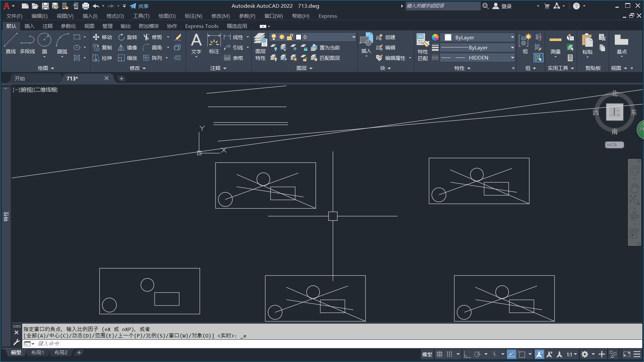This screenshot has height=362, width=644.
Task: Expand the 注释 (Annotation) panel
Action: pos(218,68)
